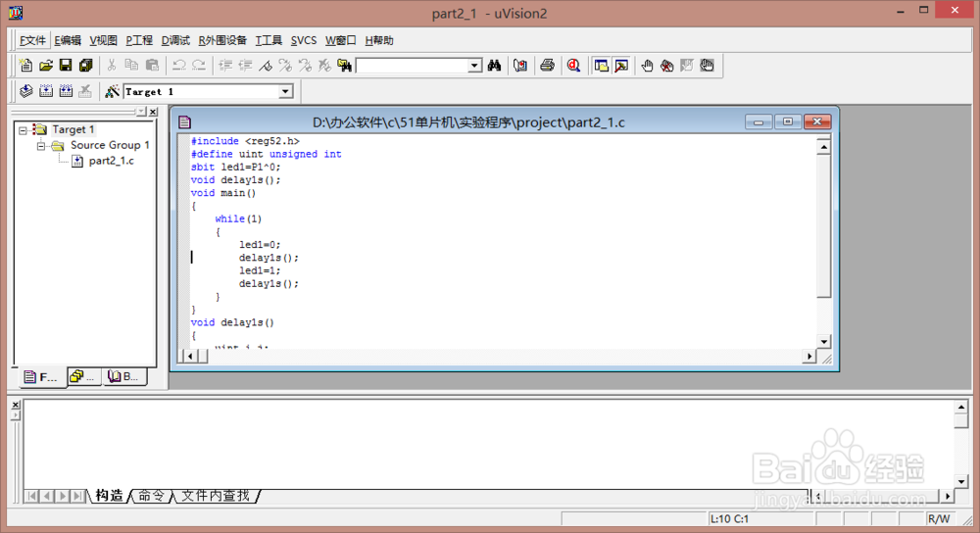
Task: Save current file with floppy icon
Action: pos(66,65)
